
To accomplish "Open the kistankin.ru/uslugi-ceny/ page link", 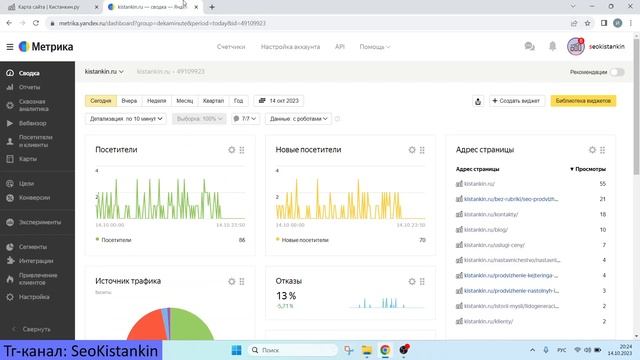I will point(494,245).
